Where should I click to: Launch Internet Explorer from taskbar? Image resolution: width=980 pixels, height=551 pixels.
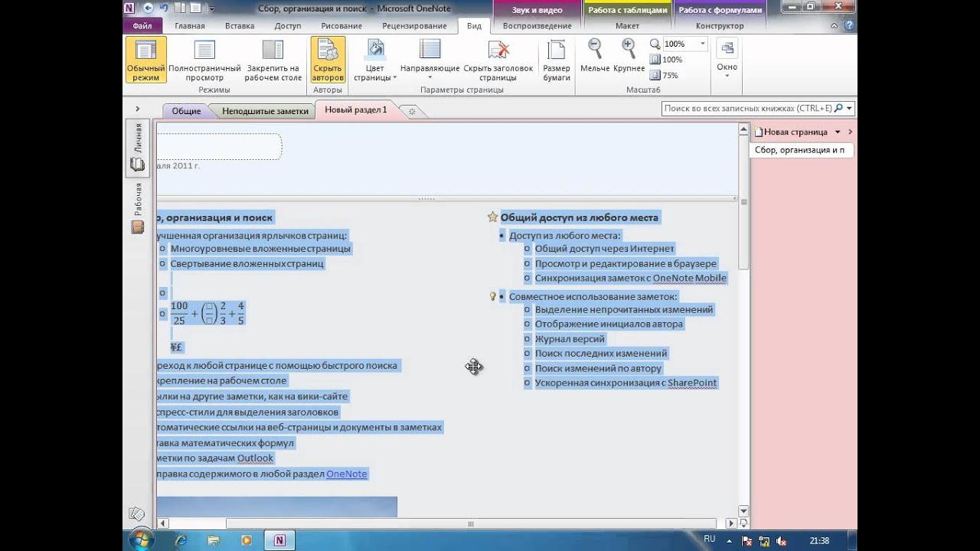[181, 540]
